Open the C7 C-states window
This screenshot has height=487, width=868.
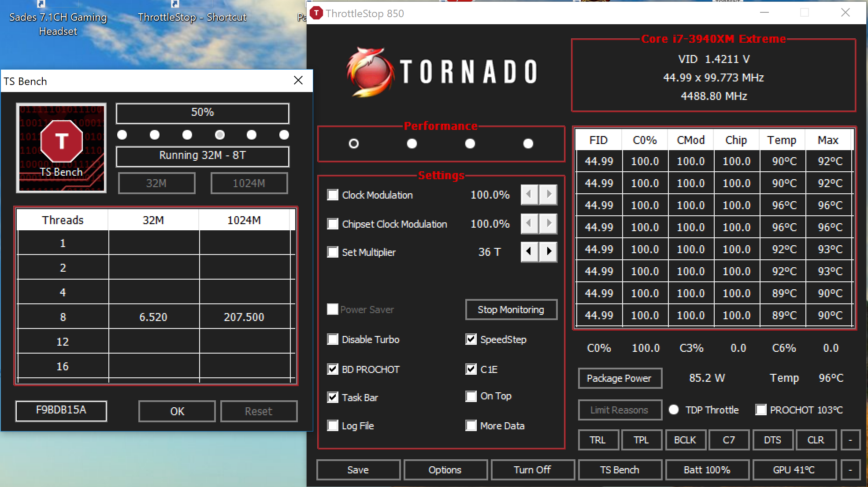729,440
